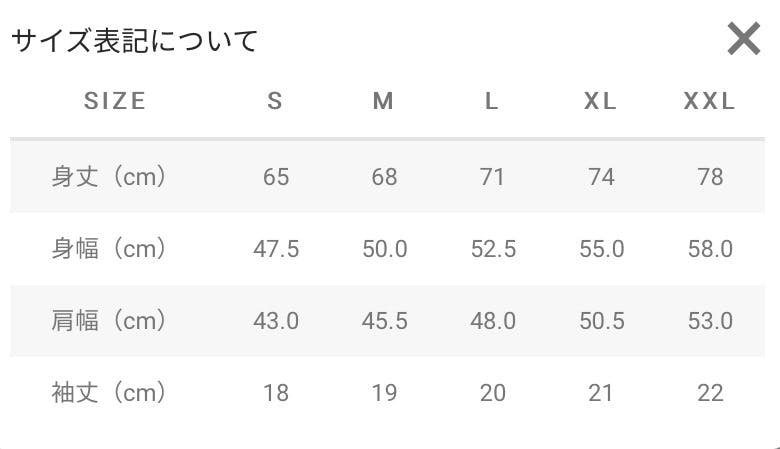Select the XL size column header
The width and height of the screenshot is (780, 449).
pyautogui.click(x=600, y=101)
